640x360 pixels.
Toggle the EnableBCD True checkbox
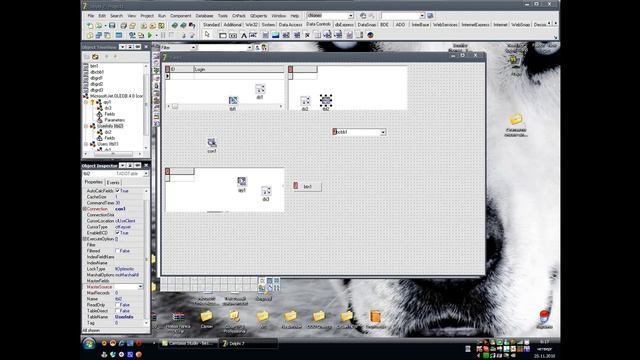coord(118,233)
